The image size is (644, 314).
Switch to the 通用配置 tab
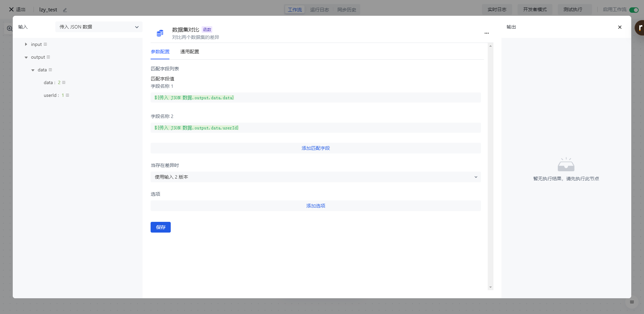pyautogui.click(x=190, y=52)
